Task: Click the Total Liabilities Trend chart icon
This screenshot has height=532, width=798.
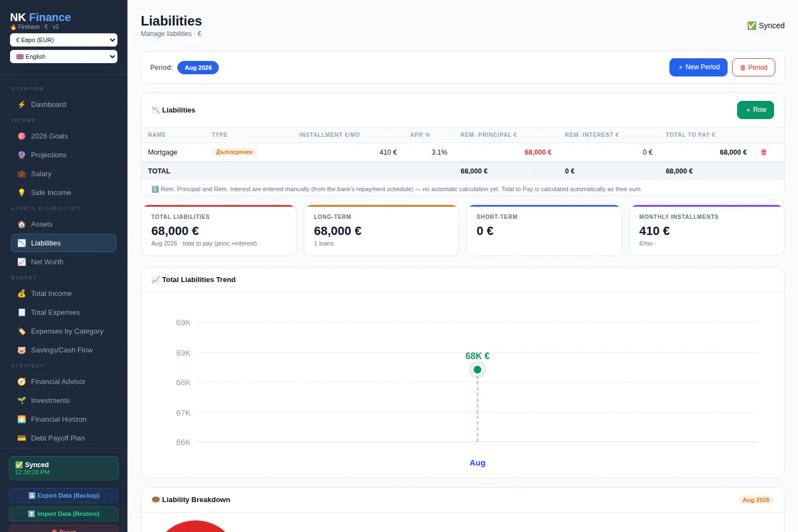Action: [156, 280]
